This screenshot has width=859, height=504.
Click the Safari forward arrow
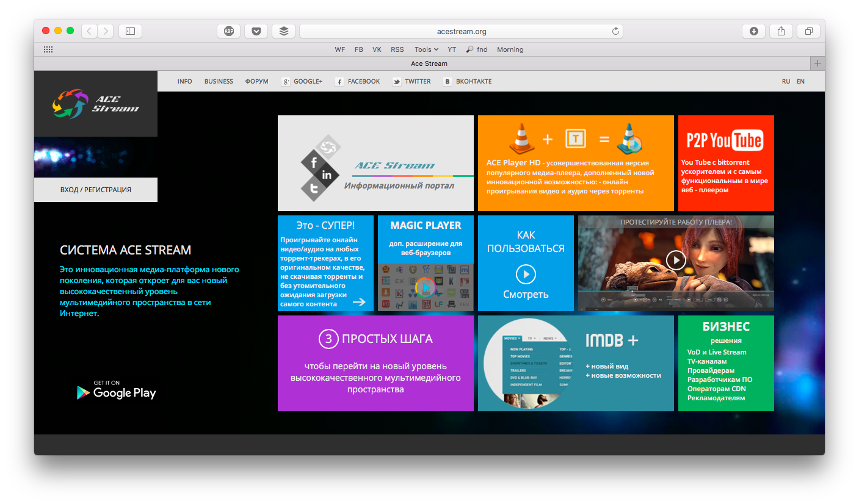pos(106,31)
